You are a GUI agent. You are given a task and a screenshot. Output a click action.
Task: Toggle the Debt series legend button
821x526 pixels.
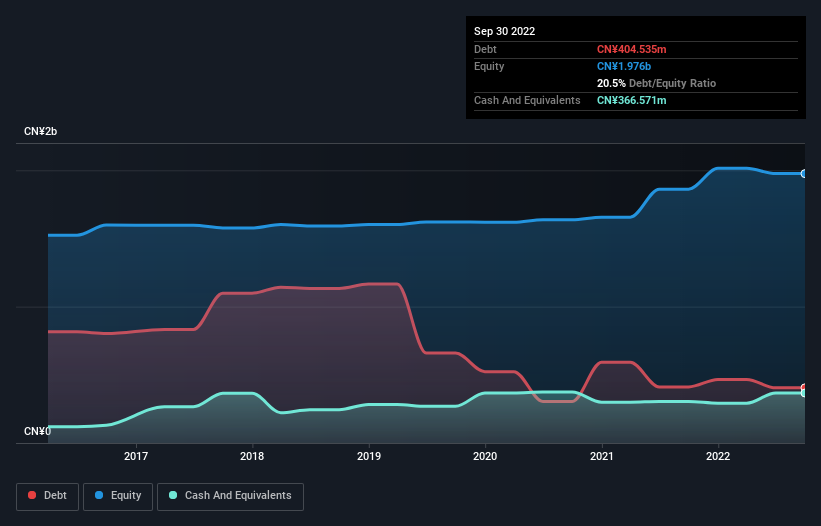(47, 496)
